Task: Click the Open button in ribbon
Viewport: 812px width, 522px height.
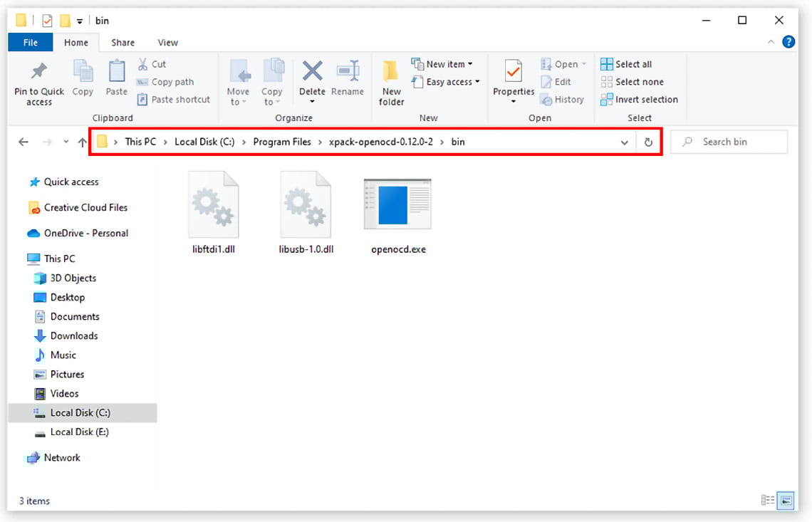Action: [x=563, y=64]
